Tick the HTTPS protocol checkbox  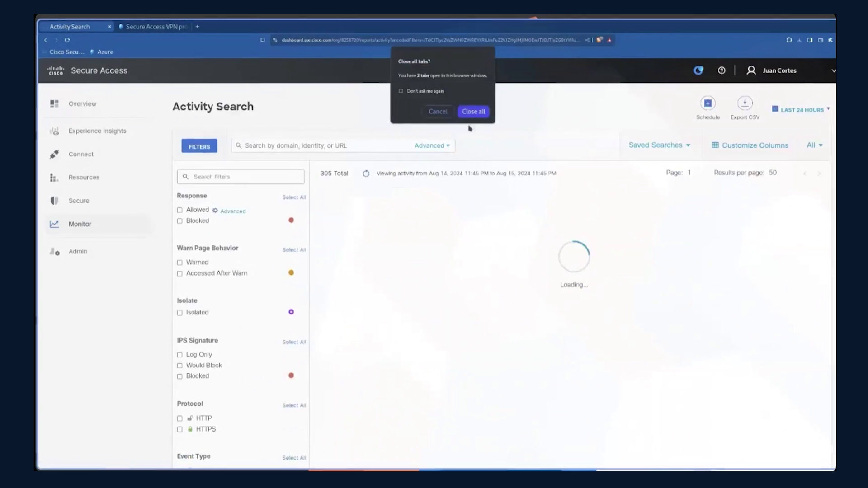tap(179, 429)
